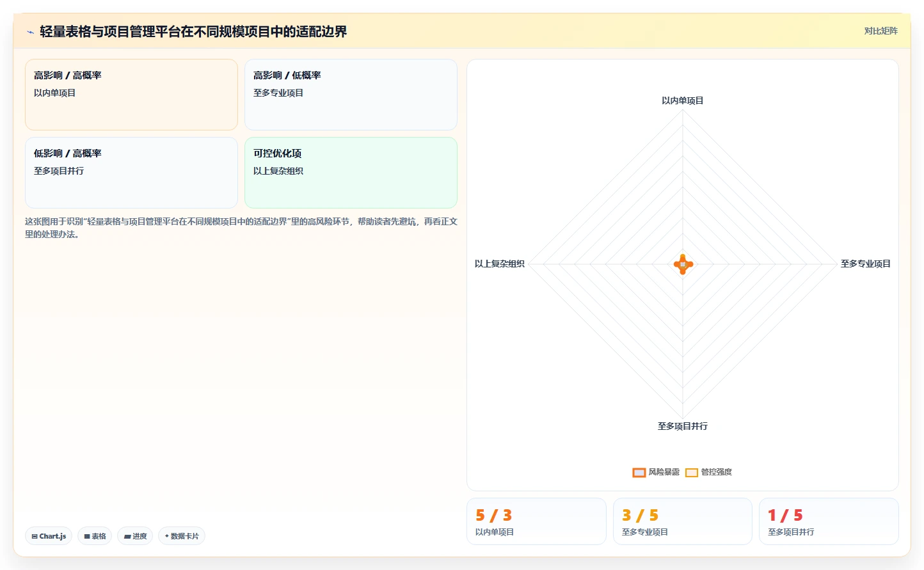924x570 pixels.
Task: Click the 数据卡片 tag
Action: pyautogui.click(x=182, y=536)
